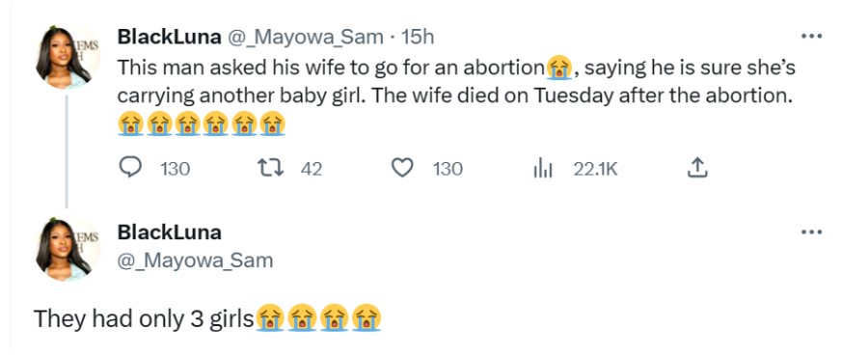Open more options on the second tweet
Image resolution: width=868 pixels, height=357 pixels.
tap(811, 233)
